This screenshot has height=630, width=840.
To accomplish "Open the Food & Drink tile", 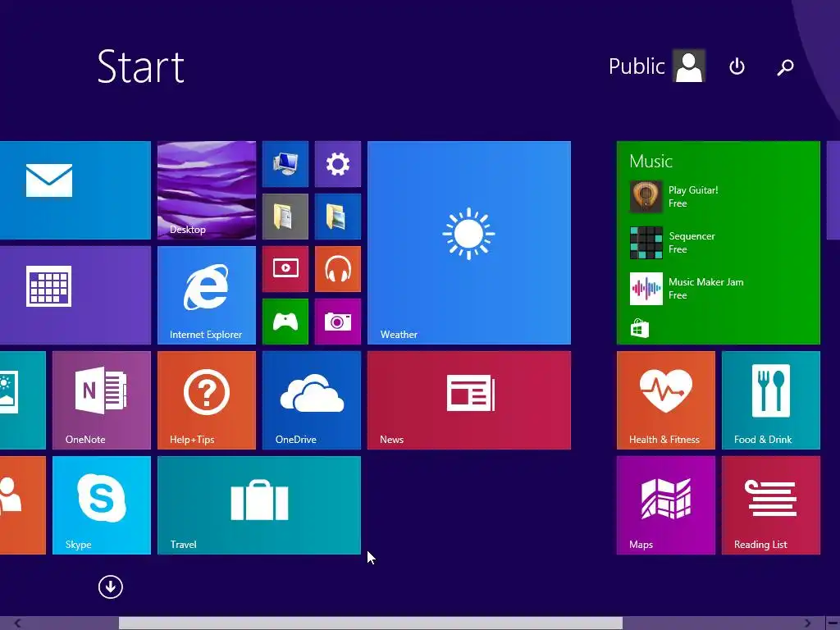I will pyautogui.click(x=771, y=400).
